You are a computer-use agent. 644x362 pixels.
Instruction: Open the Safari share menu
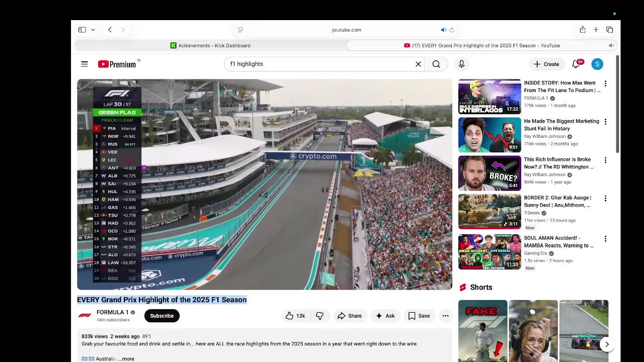pos(583,30)
